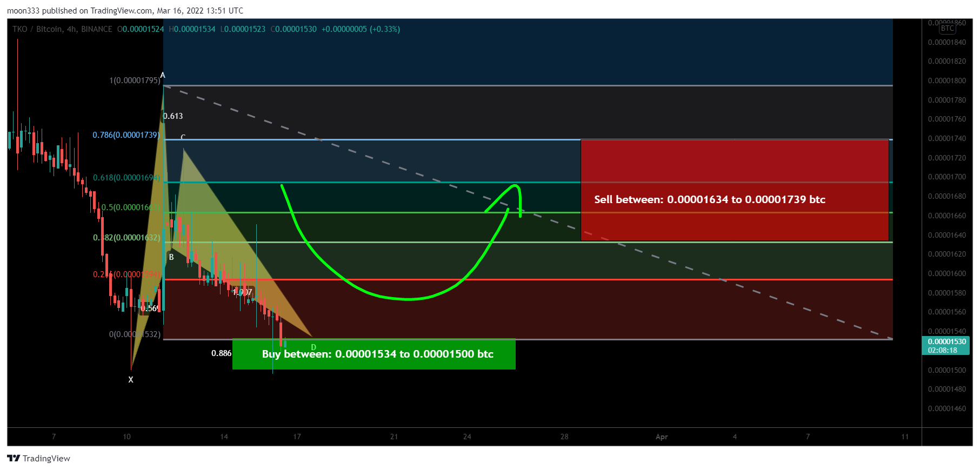The width and height of the screenshot is (980, 470).
Task: Click the harmonic pattern point label B
Action: click(171, 257)
